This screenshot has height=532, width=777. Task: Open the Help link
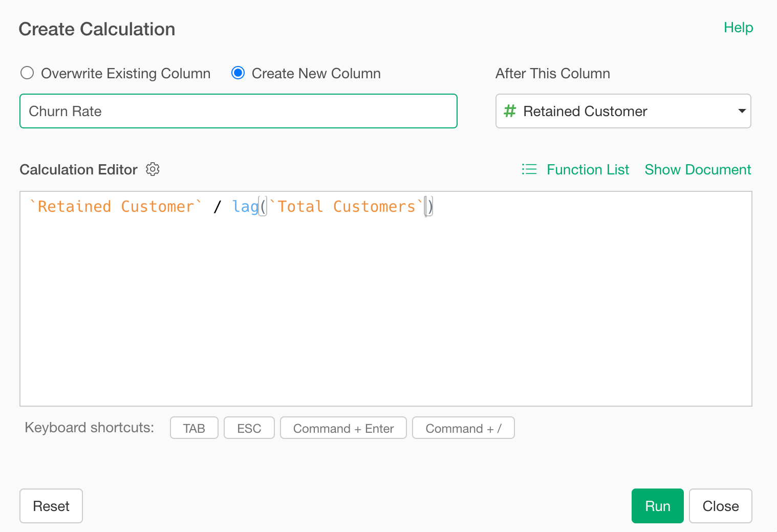point(738,28)
